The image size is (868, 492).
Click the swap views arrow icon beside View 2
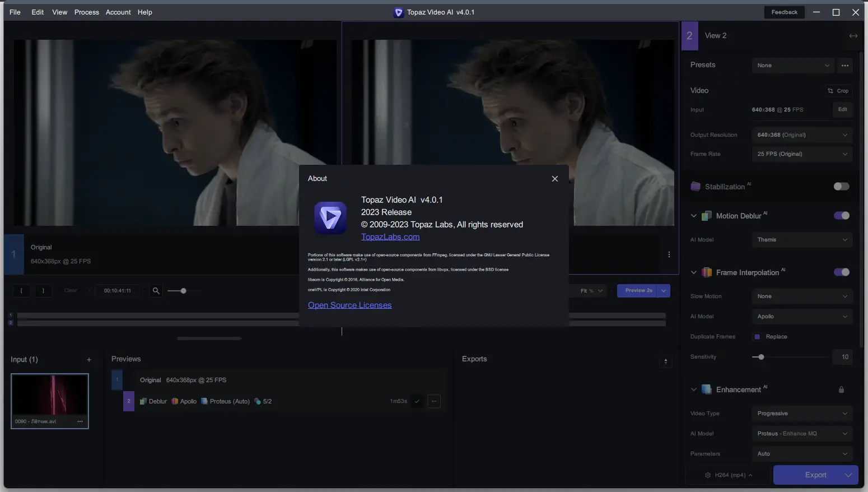click(853, 36)
